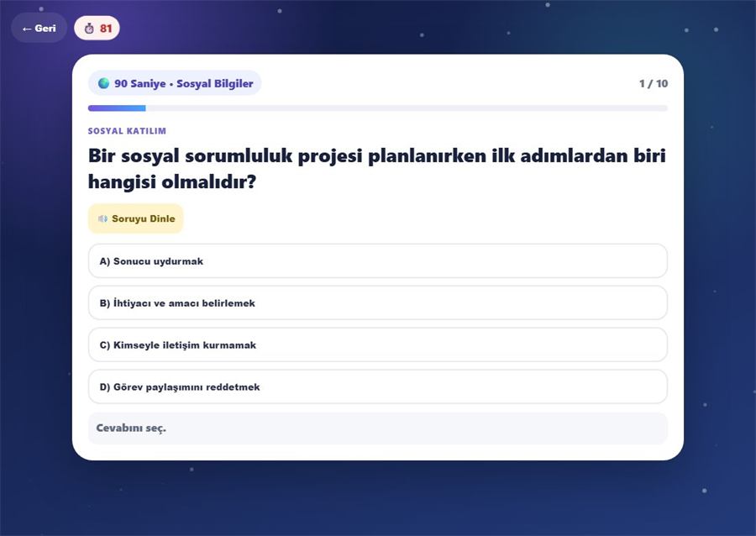This screenshot has width=756, height=536.
Task: Click the Cevabını seç. hint bar
Action: pyautogui.click(x=378, y=428)
